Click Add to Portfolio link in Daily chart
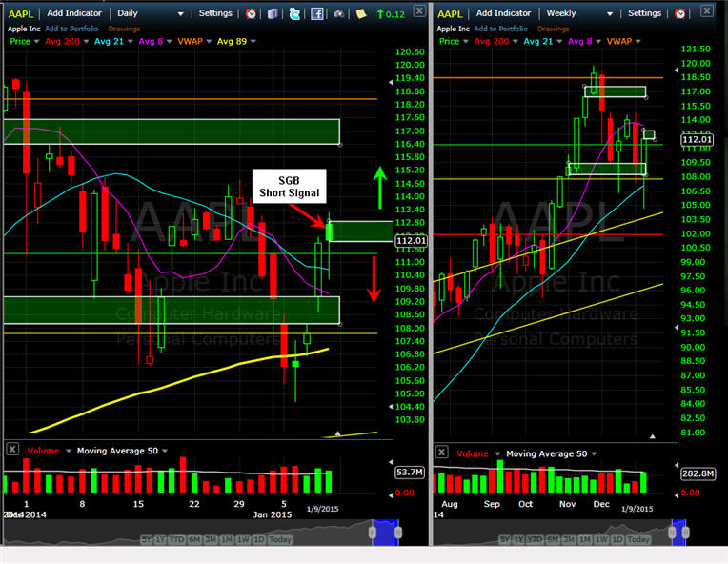This screenshot has height=564, width=728. point(71,29)
